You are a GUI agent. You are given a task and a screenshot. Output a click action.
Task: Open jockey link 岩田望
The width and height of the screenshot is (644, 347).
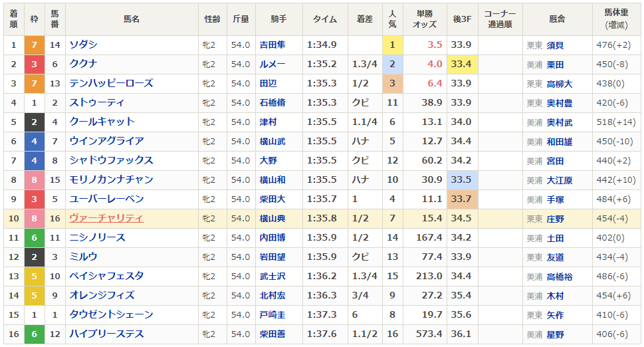pyautogui.click(x=272, y=257)
